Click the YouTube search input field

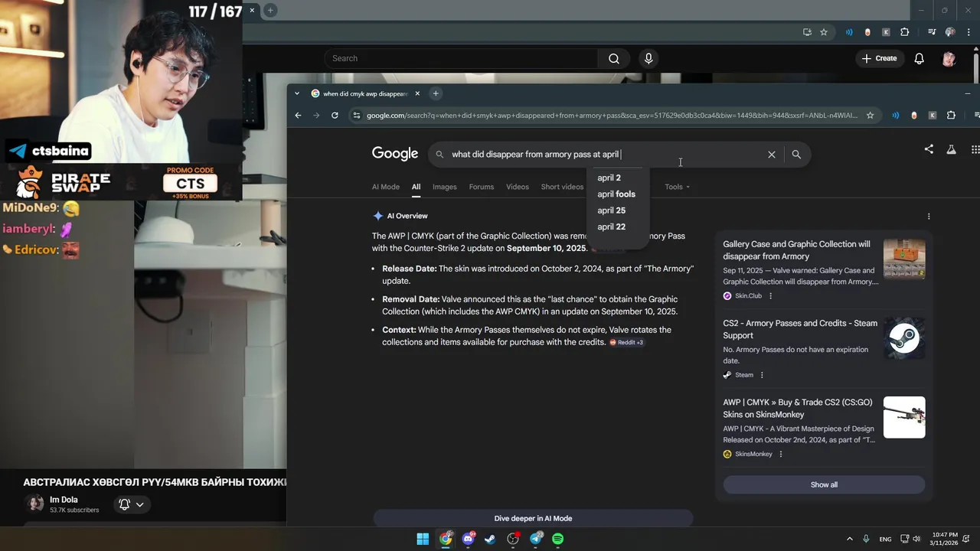[x=461, y=58]
